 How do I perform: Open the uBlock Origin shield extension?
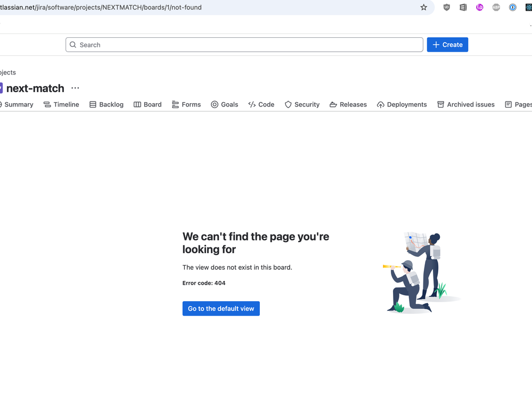(x=446, y=7)
